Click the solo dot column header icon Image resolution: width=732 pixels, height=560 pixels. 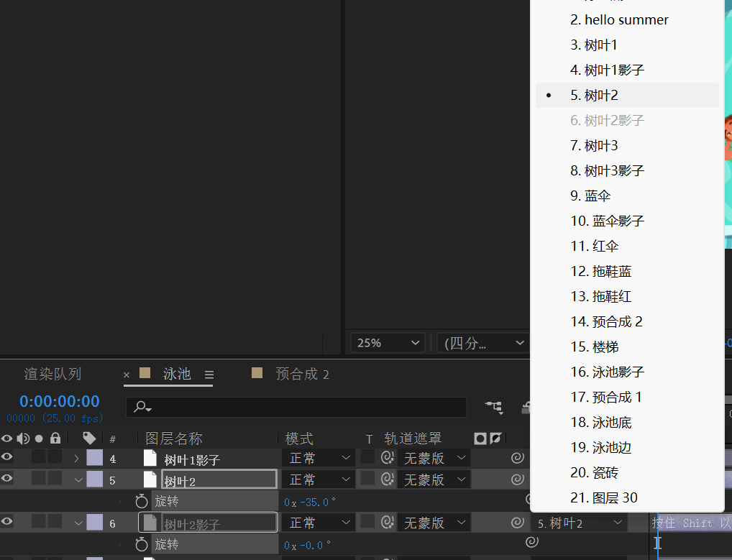coord(39,439)
